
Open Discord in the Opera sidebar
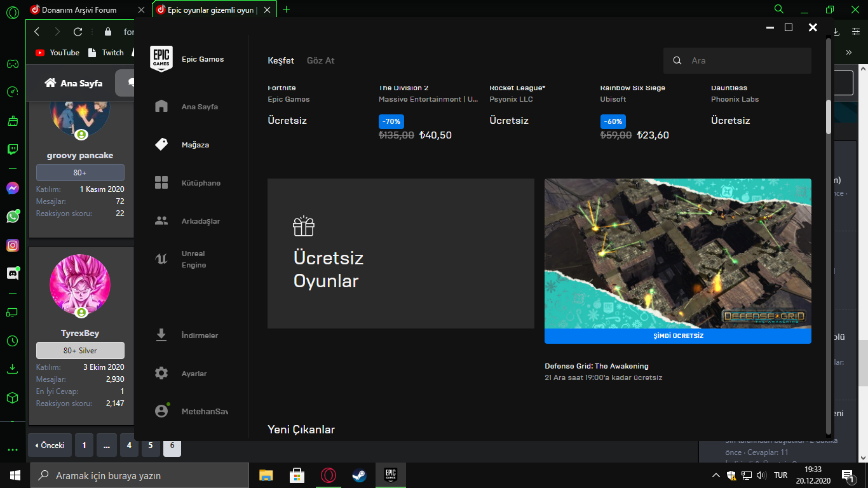[x=12, y=274]
